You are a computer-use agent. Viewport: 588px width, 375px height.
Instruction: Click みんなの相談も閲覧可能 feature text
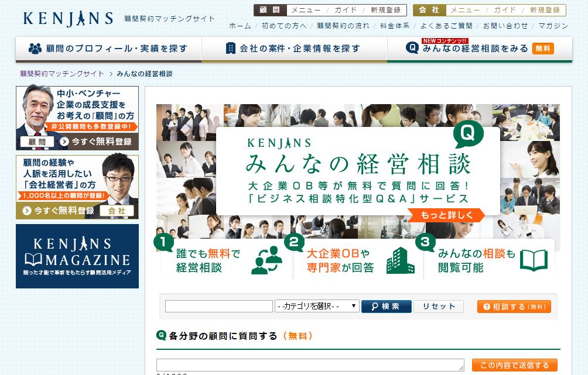pyautogui.click(x=477, y=261)
